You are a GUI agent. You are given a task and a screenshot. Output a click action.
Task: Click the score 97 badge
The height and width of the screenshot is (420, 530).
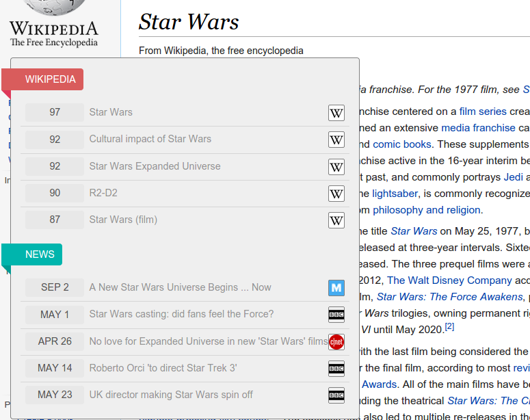pos(55,112)
